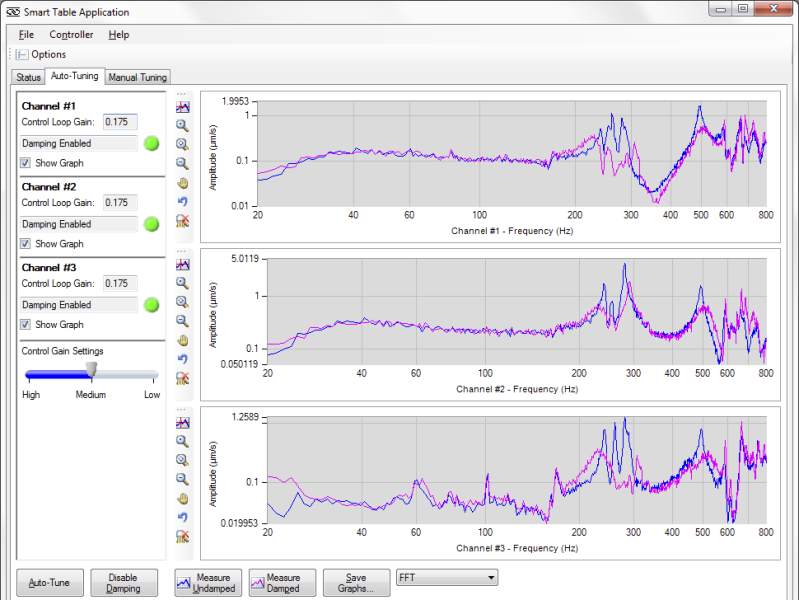This screenshot has width=799, height=600.
Task: Click Channel #1 Control Loop Gain field
Action: tap(119, 122)
